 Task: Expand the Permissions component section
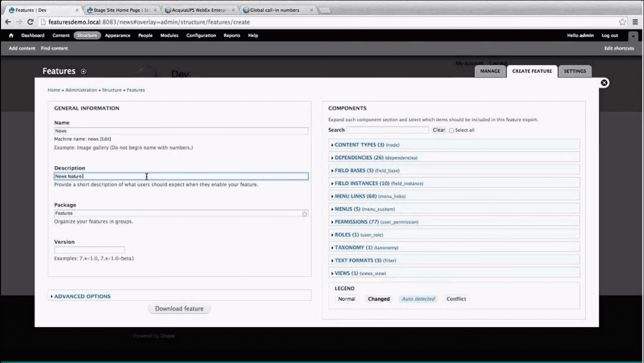[356, 222]
